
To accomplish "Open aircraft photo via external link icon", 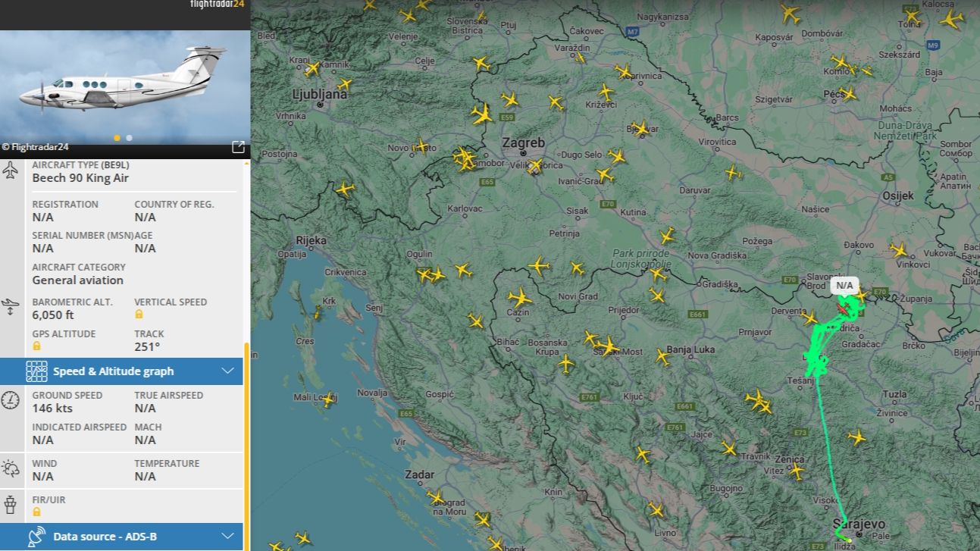I will (x=238, y=147).
